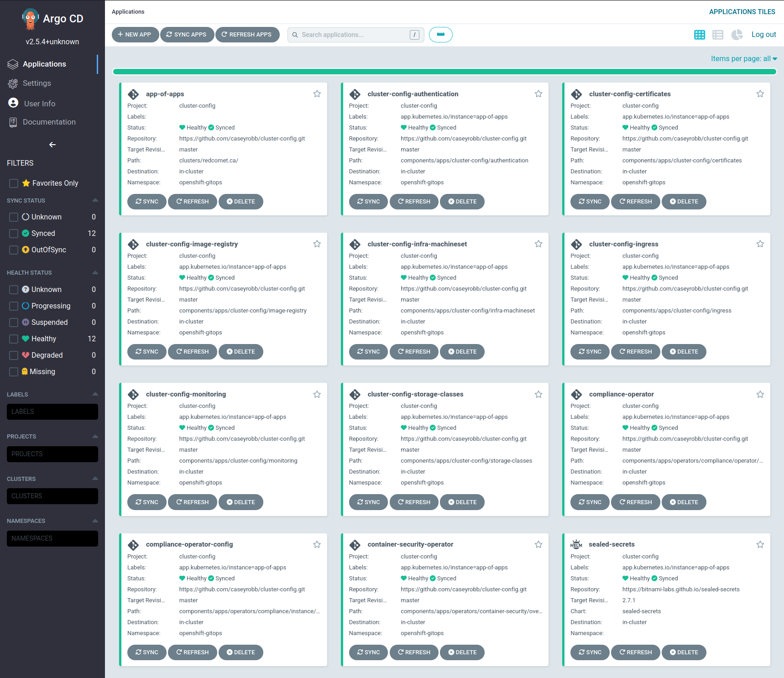Image resolution: width=784 pixels, height=678 pixels.
Task: Star the compliance-operator-config card
Action: pos(317,544)
